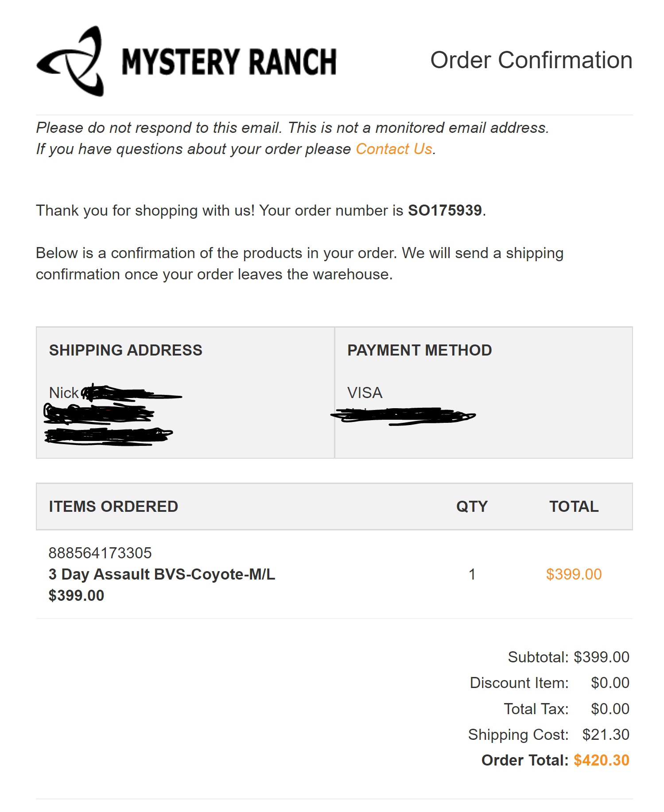Click the Order Confirmation heading
Image resolution: width=664 pixels, height=812 pixels.
point(531,60)
